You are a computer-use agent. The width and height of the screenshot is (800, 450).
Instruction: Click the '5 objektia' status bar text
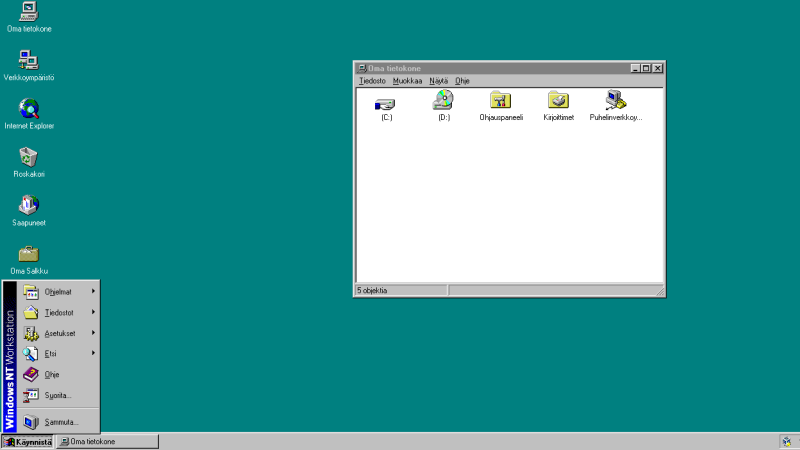click(x=372, y=290)
